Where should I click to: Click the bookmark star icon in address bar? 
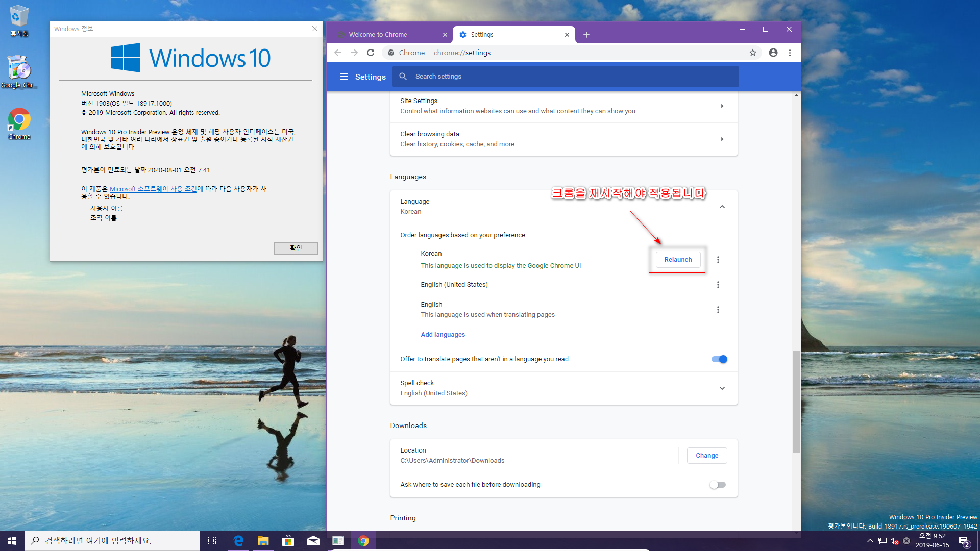(x=752, y=53)
